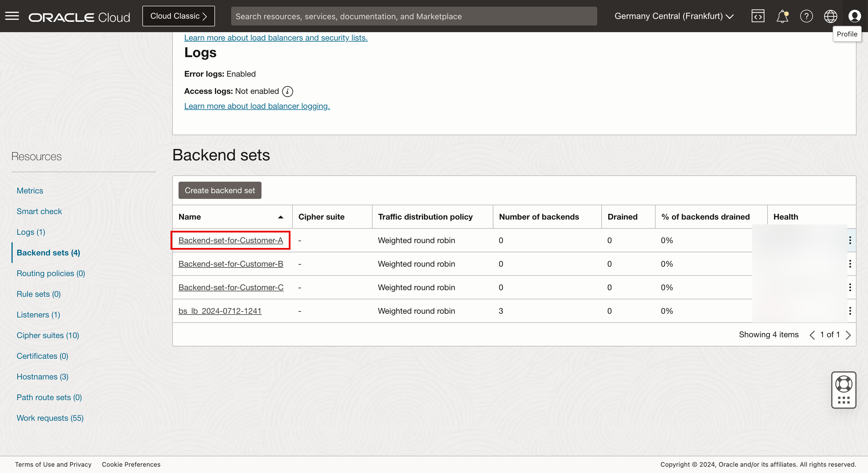Open Work requests (55) resource

click(50, 418)
